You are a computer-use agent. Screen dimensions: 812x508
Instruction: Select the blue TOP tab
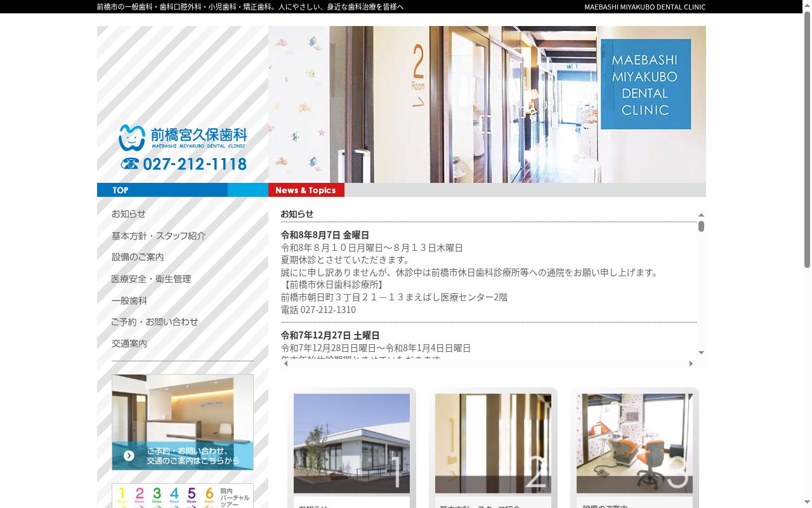coord(162,190)
